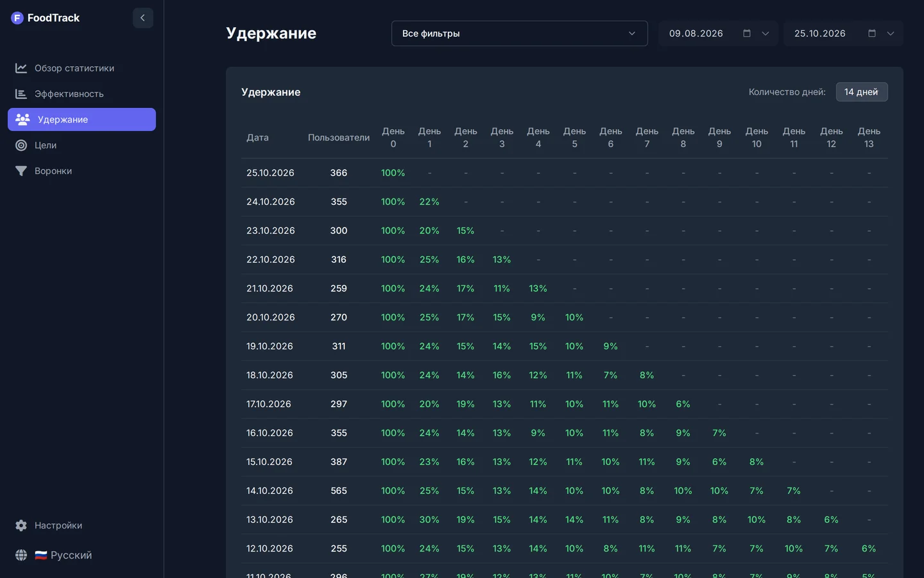Click the Удержание page heading
Screen dimensions: 924x578
point(271,33)
